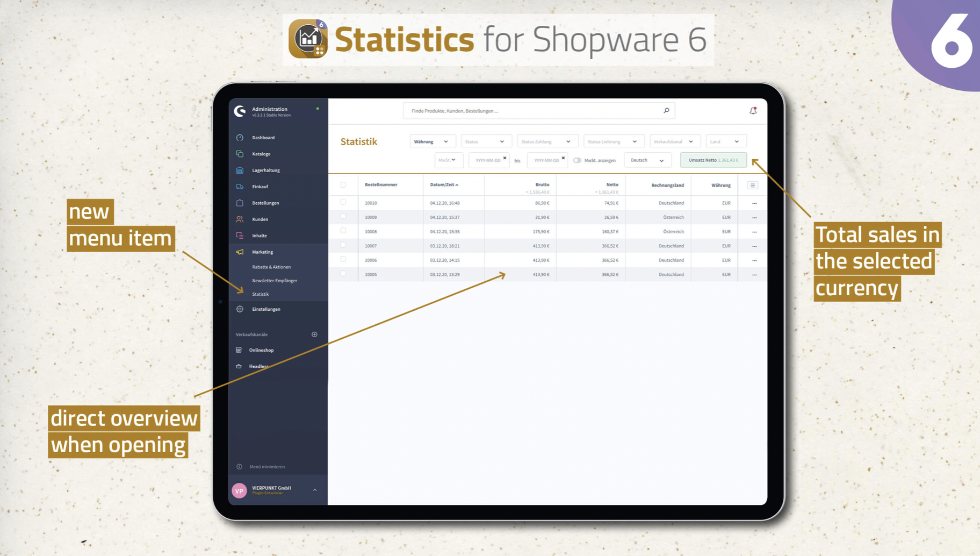Screen dimensions: 980x556
Task: Open the Bestellungen bag icon
Action: pyautogui.click(x=240, y=203)
